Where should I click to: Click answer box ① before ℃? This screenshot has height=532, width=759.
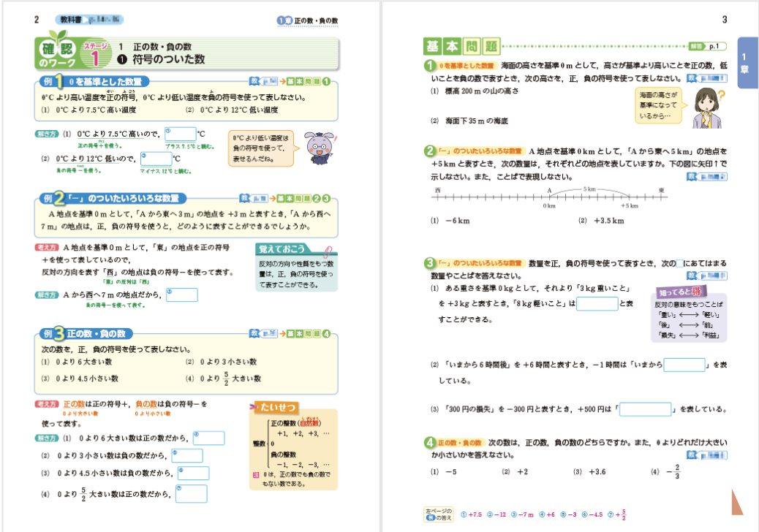[x=181, y=134]
